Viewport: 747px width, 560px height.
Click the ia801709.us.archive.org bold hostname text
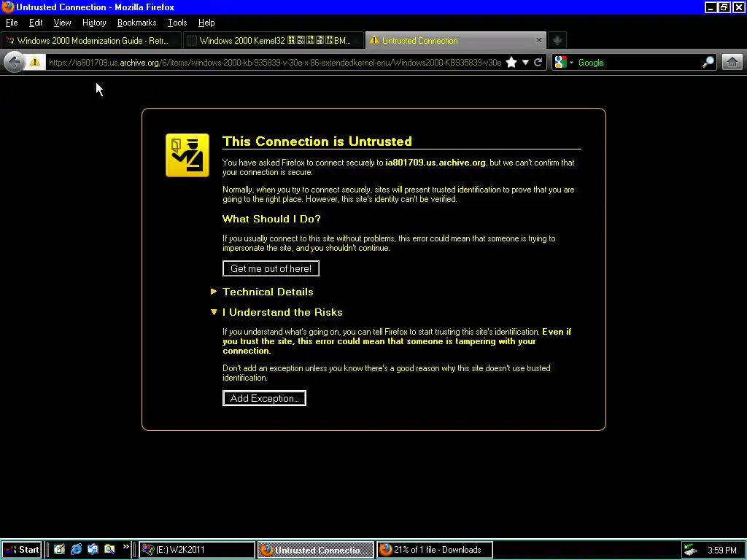tap(435, 163)
